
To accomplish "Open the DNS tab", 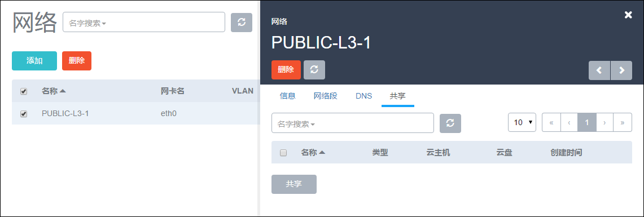I will 364,96.
